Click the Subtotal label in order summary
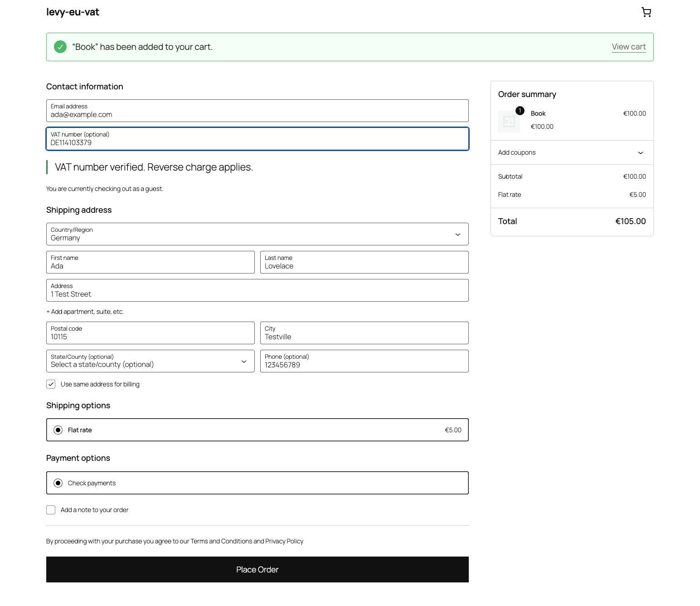Viewport: 700px width, 606px height. [510, 176]
